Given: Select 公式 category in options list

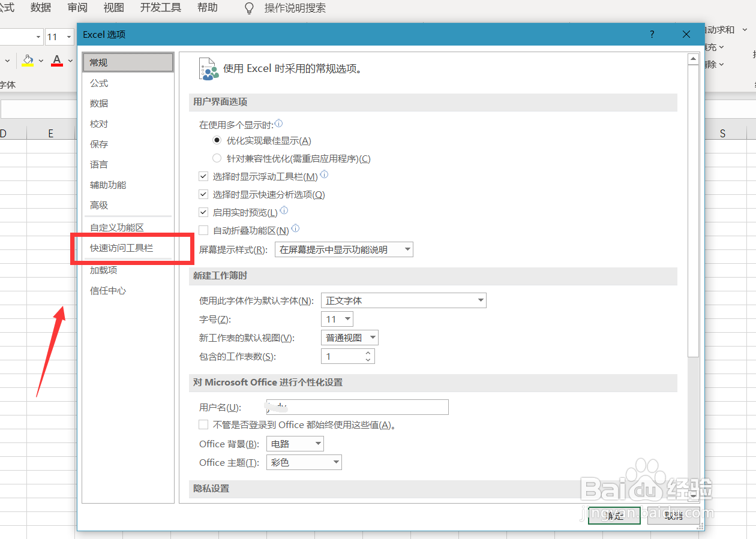Looking at the screenshot, I should tap(128, 83).
